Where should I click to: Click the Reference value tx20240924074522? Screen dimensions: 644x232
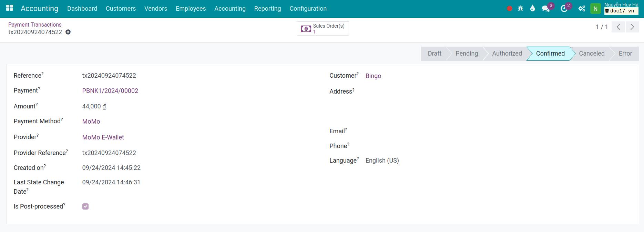click(109, 76)
